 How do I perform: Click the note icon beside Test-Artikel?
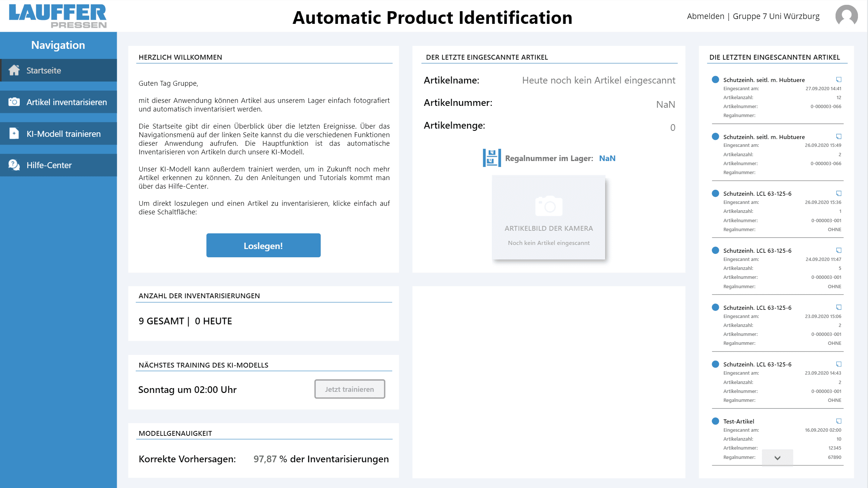tap(839, 421)
